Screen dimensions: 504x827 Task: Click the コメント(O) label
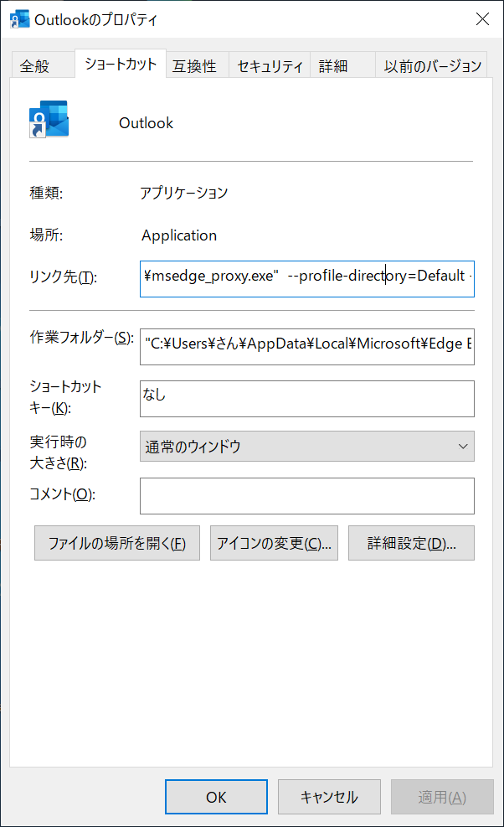pyautogui.click(x=62, y=494)
